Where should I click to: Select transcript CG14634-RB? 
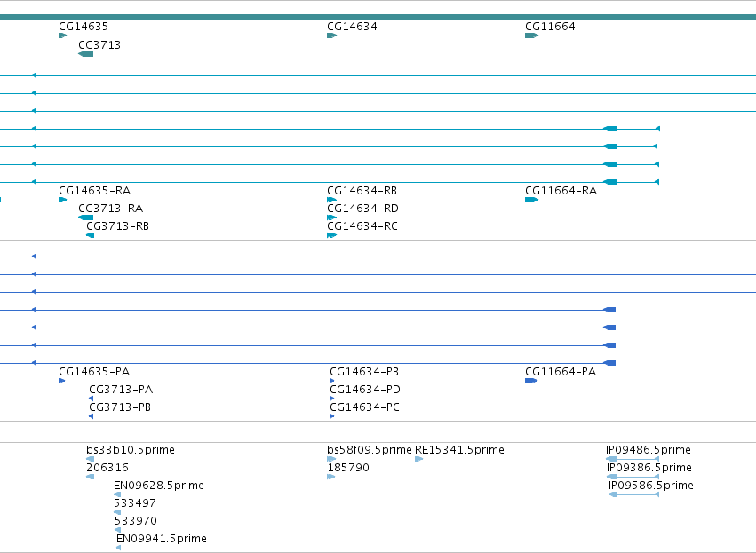click(362, 191)
